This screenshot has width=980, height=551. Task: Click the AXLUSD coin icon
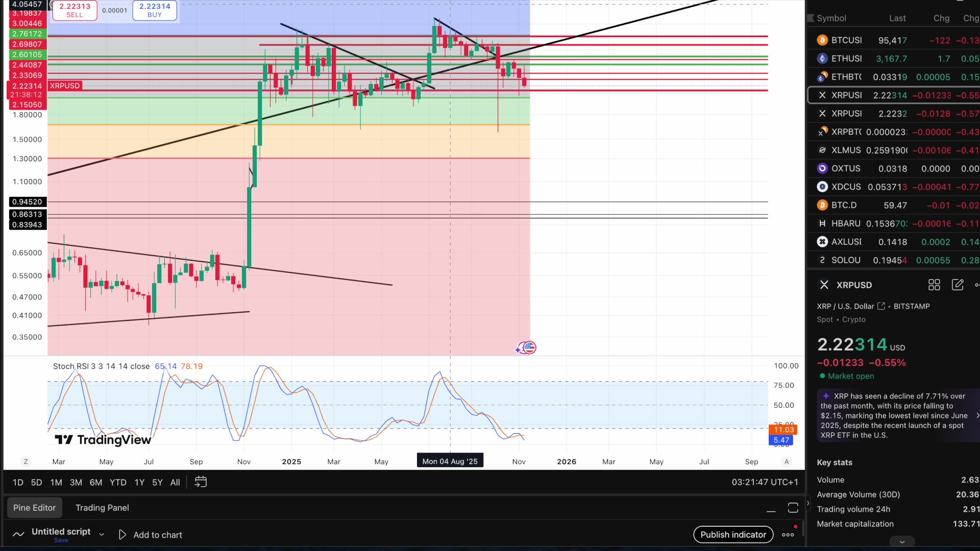pos(822,242)
